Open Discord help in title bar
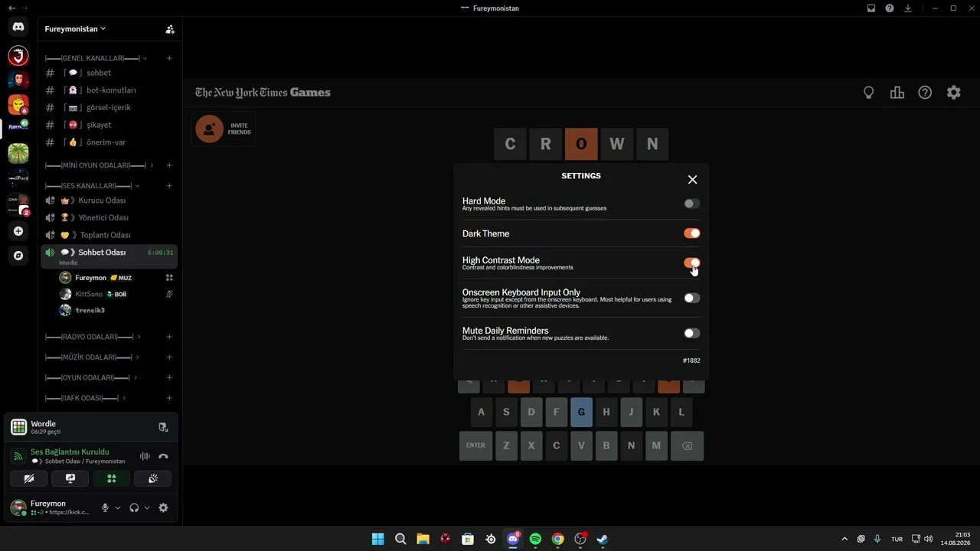The height and width of the screenshot is (551, 980). point(890,8)
